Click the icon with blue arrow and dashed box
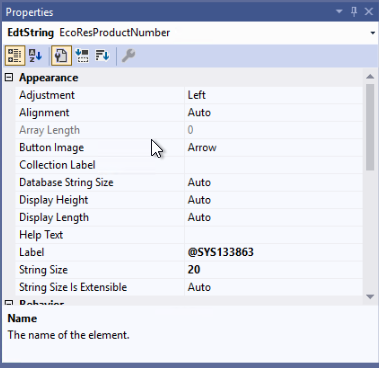The width and height of the screenshot is (379, 368). coord(82,55)
